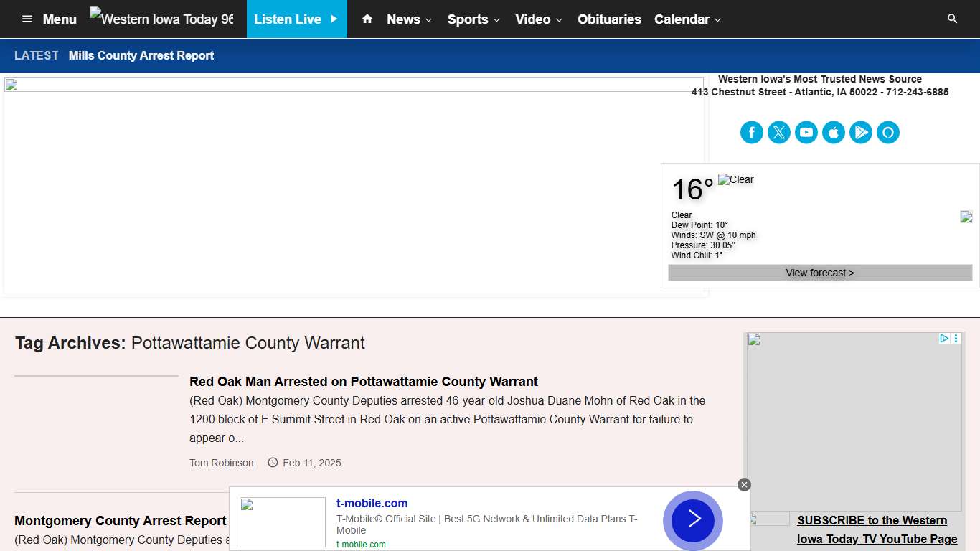980x551 pixels.
Task: Open the Video menu item
Action: point(534,19)
